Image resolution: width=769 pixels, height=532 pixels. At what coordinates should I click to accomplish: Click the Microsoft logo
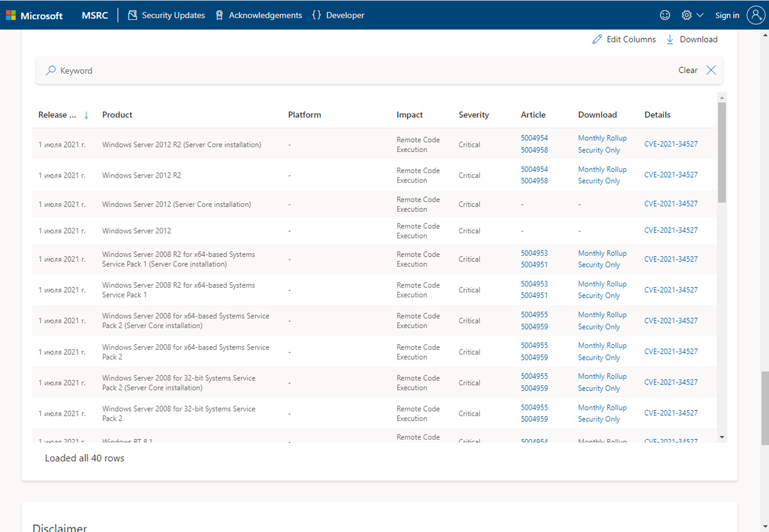click(x=35, y=15)
